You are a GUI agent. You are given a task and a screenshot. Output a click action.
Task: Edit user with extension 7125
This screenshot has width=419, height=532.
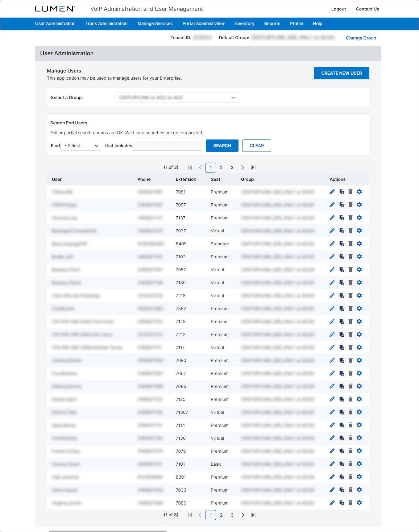click(x=332, y=399)
